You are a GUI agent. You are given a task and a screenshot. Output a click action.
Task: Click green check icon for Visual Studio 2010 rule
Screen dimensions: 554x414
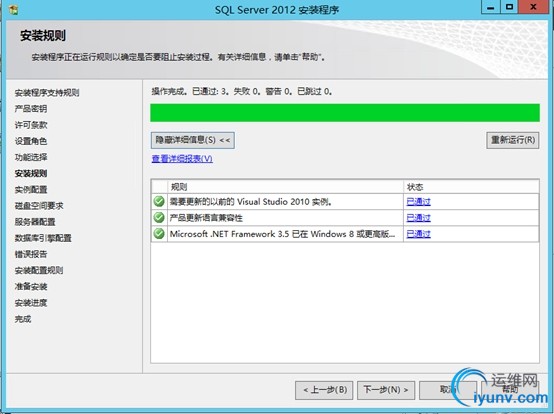pyautogui.click(x=159, y=201)
